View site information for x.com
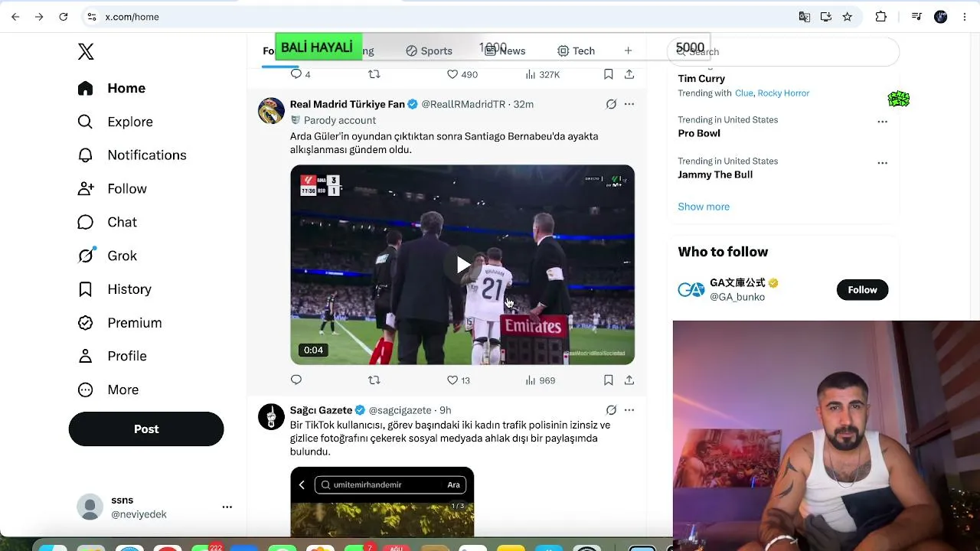Viewport: 980px width, 551px height. coord(92,17)
